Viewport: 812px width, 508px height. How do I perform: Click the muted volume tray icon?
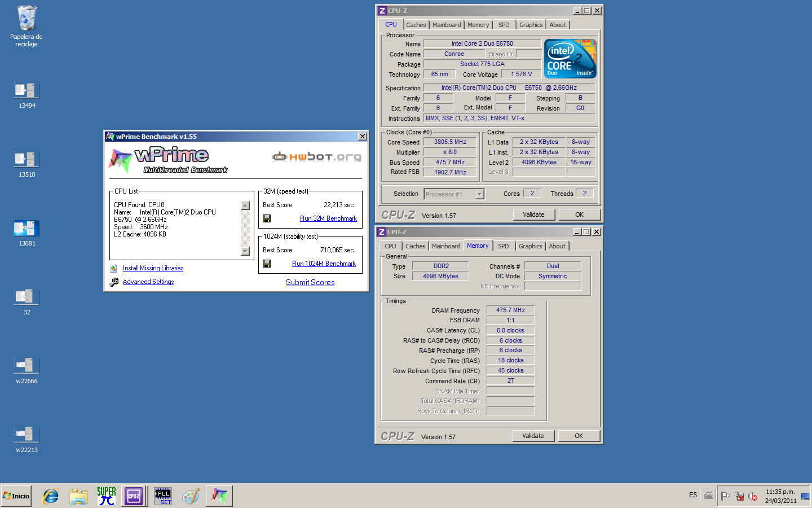click(752, 496)
